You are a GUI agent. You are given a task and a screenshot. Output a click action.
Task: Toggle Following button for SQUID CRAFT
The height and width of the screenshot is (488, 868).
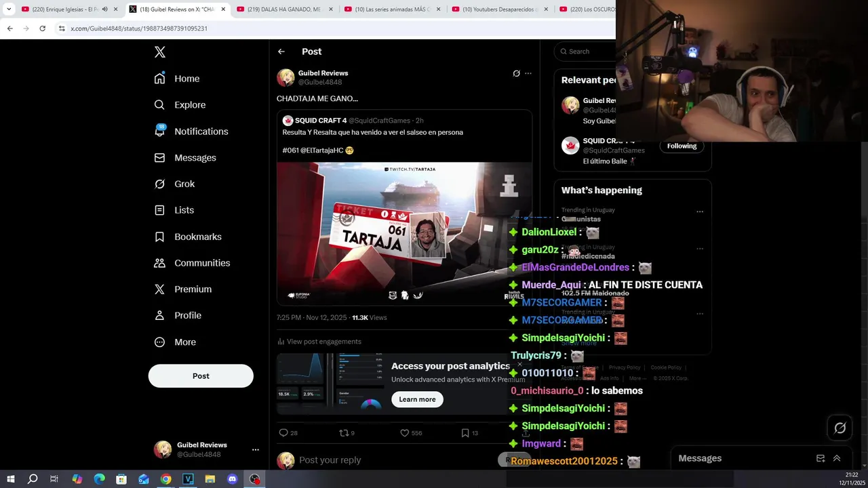coord(682,146)
